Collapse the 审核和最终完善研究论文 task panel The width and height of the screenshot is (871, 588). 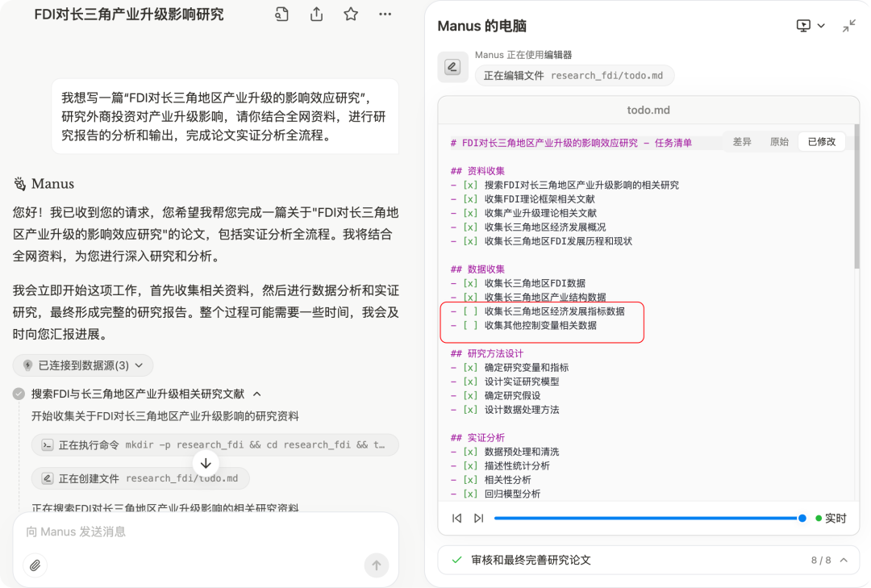coord(842,560)
